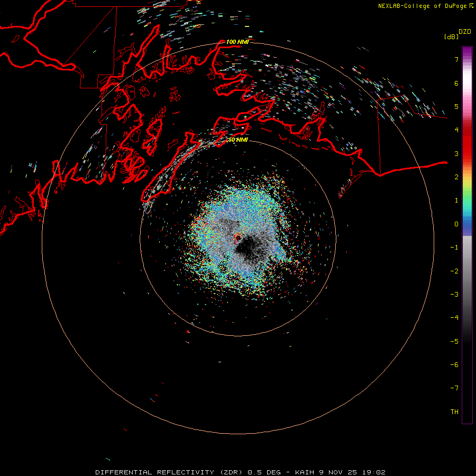Click the -6 value on color scale
This screenshot has width=476, height=476.
pos(454,365)
